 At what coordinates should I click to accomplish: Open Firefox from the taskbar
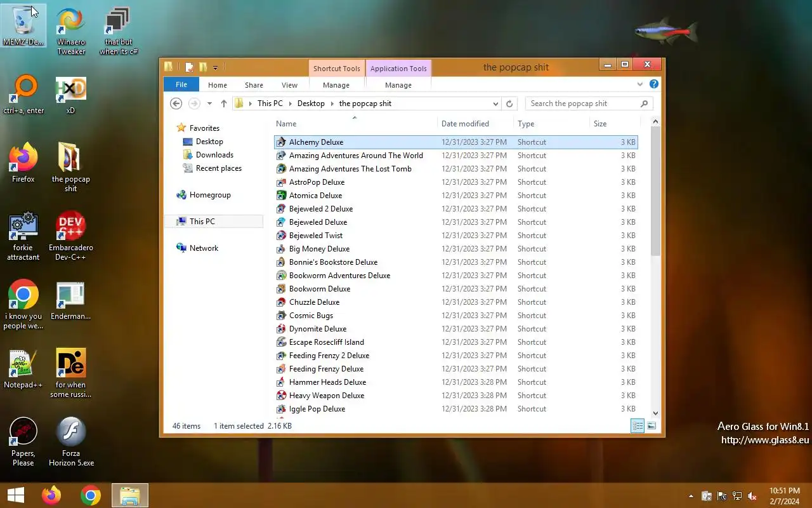click(x=51, y=495)
